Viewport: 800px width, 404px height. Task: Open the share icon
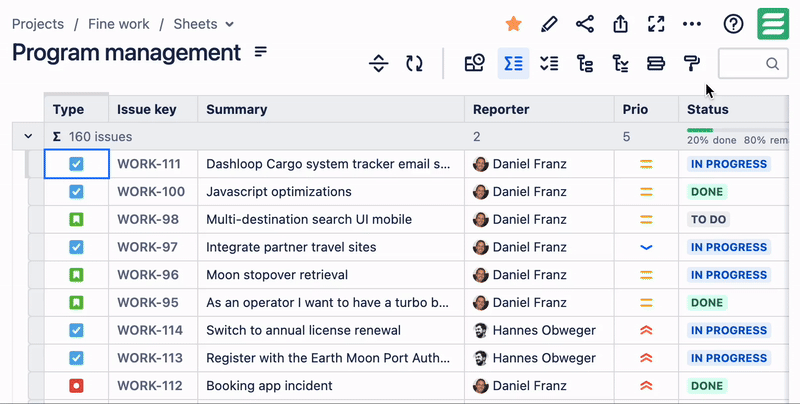click(585, 24)
